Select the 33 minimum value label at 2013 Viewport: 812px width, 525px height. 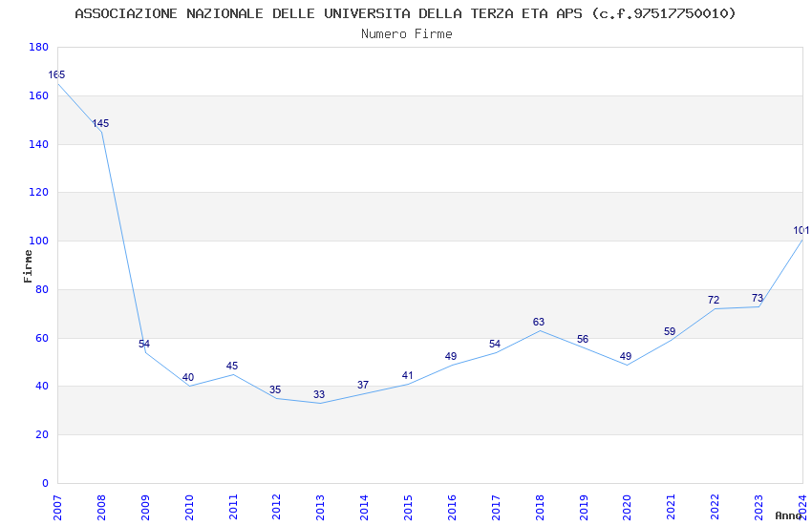[319, 394]
